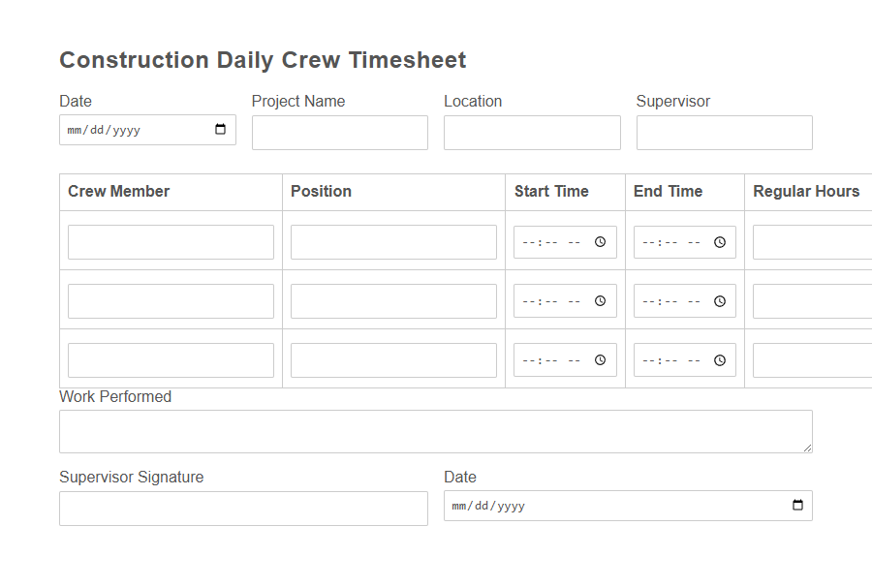
Task: Select the Project Name input field
Action: click(x=339, y=133)
